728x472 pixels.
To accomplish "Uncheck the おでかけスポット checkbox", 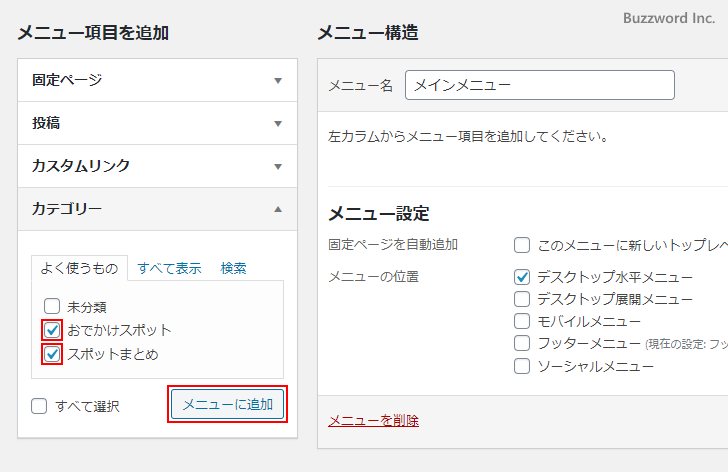I will (52, 330).
